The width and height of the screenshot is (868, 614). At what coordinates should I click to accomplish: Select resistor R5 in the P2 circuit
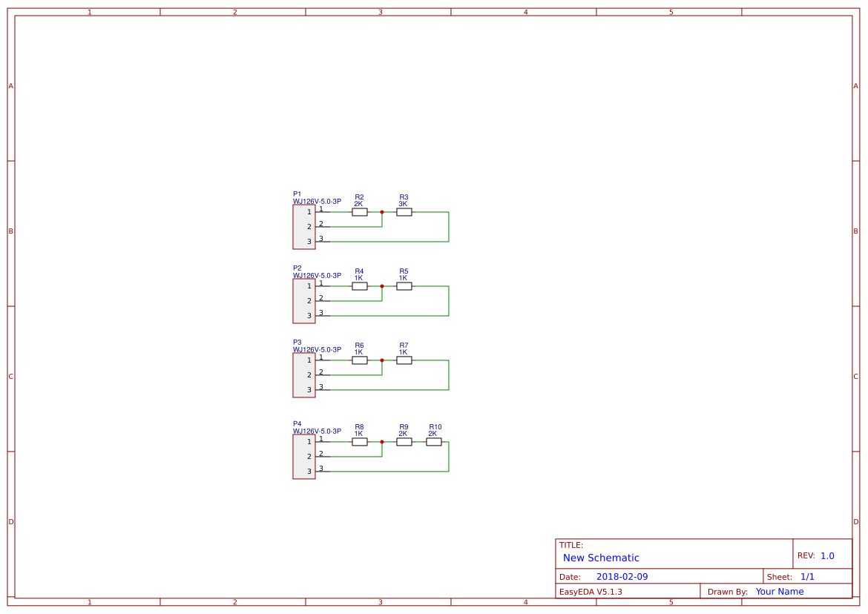[x=404, y=285]
